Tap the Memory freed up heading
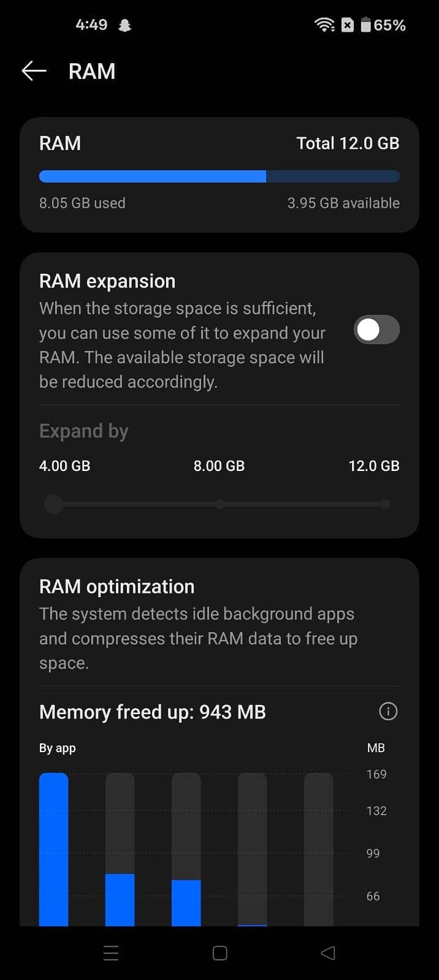 click(153, 712)
